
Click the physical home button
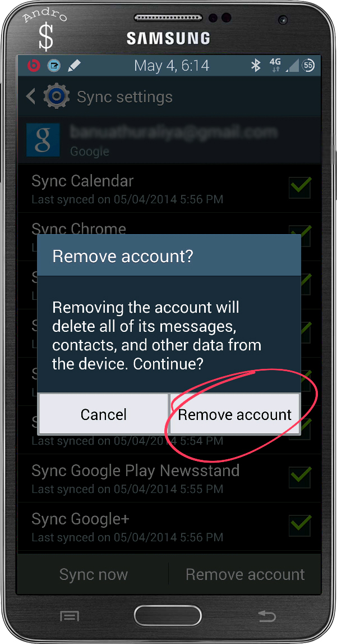click(x=168, y=616)
